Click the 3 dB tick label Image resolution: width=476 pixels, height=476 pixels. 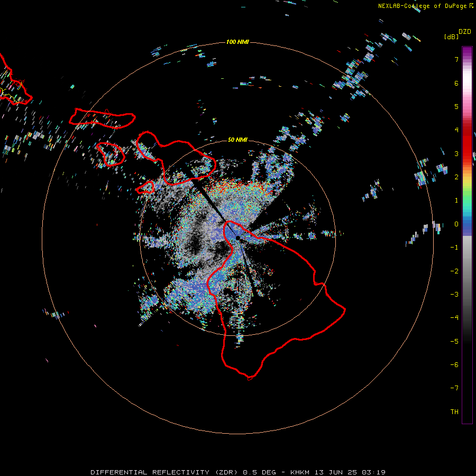[x=456, y=153]
